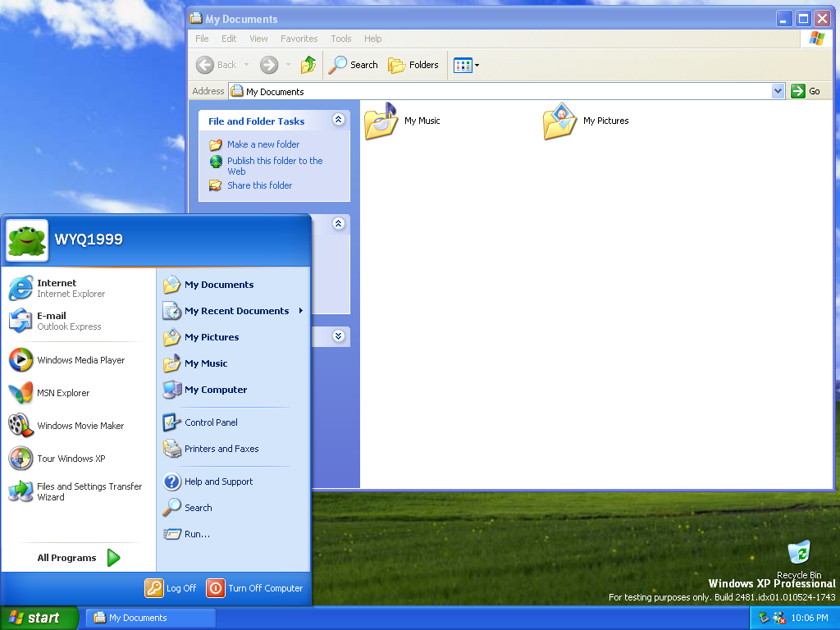Image resolution: width=840 pixels, height=630 pixels.
Task: Click the Folders toolbar button
Action: [413, 65]
